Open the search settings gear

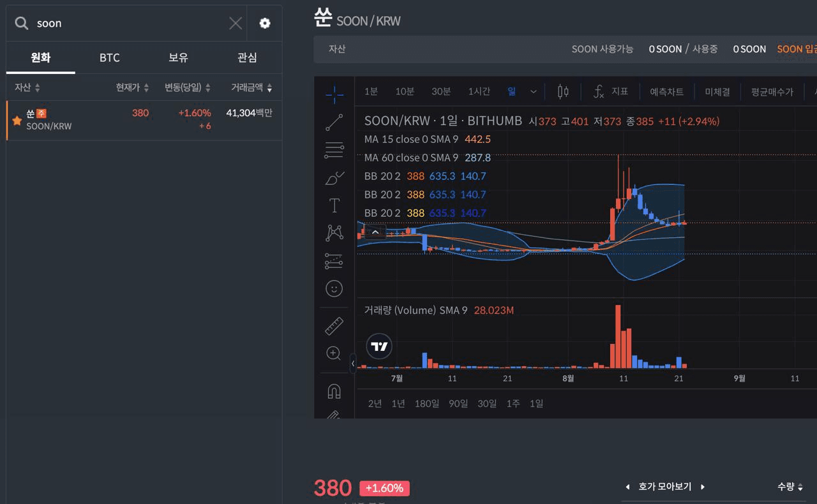coord(265,23)
